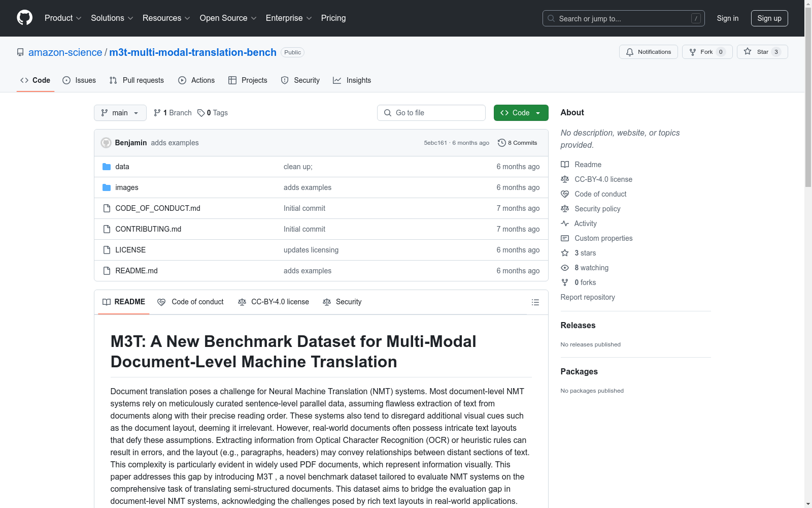The height and width of the screenshot is (508, 812).
Task: Click the book icon beside Readme
Action: point(565,165)
